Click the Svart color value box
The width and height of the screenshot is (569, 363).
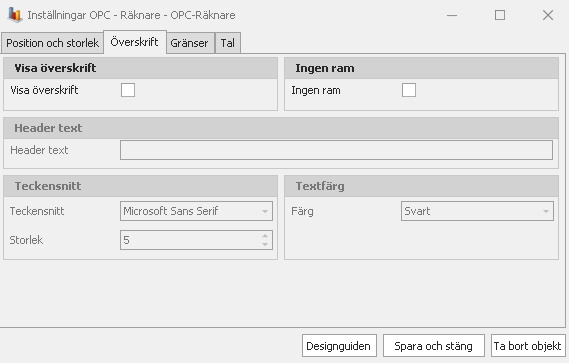click(x=472, y=211)
